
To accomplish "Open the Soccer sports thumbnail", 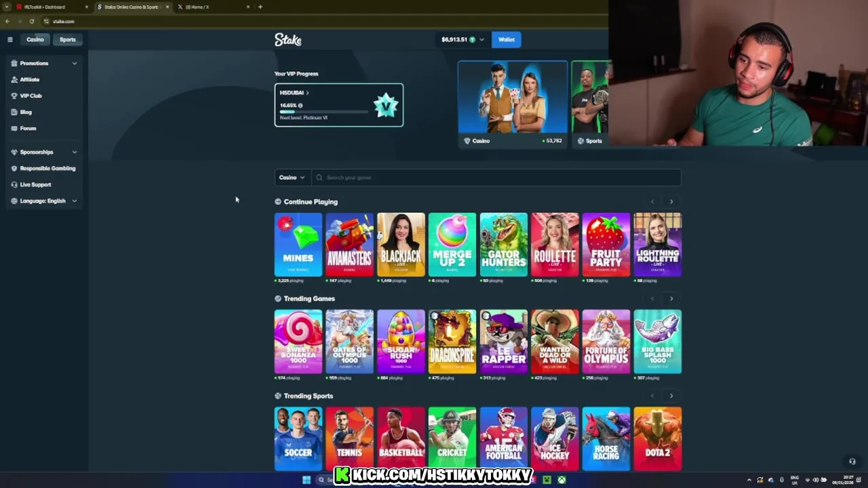I will point(298,439).
